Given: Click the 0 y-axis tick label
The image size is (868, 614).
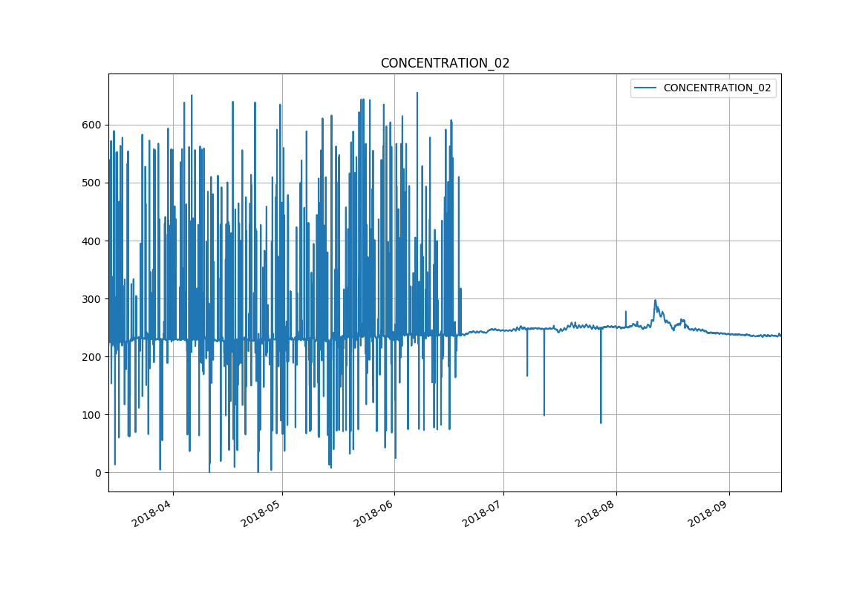Looking at the screenshot, I should [98, 472].
